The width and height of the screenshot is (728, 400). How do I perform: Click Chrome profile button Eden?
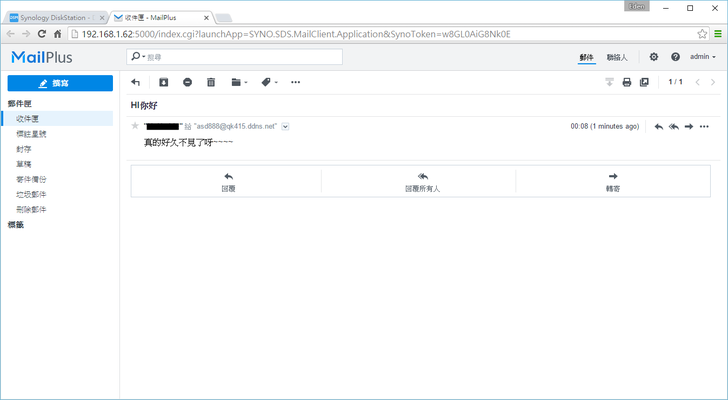[x=637, y=6]
